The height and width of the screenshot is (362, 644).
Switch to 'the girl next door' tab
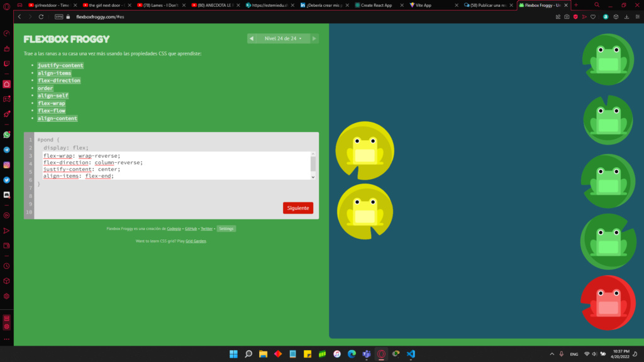[107, 5]
